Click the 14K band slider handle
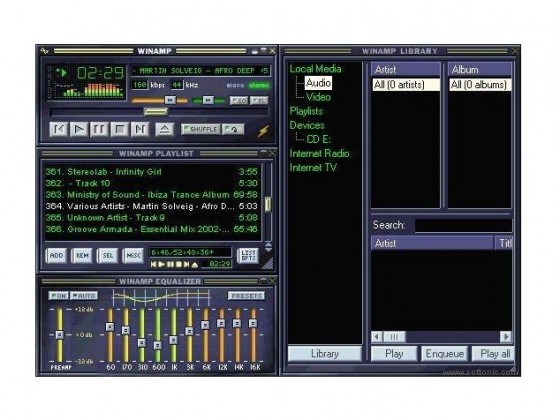The height and width of the screenshot is (420, 560). [237, 323]
